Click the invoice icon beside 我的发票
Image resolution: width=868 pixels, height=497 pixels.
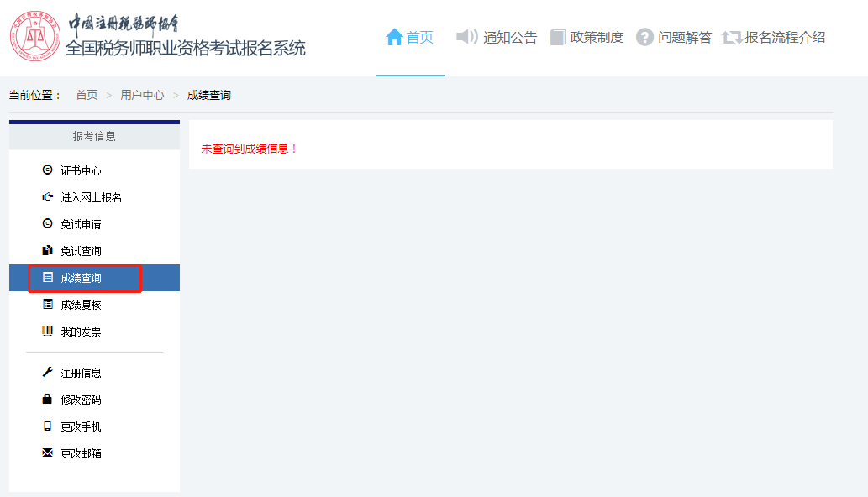(47, 331)
